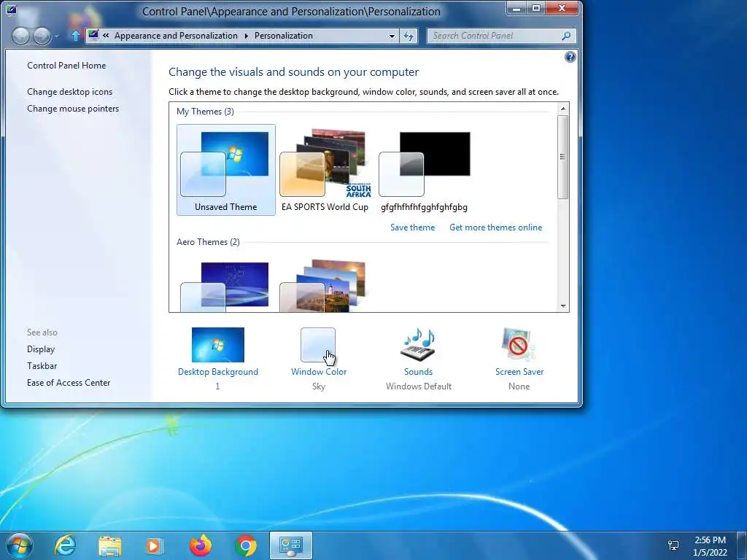Click the network icon in system tray
Screen dimensions: 747x560
point(673,545)
